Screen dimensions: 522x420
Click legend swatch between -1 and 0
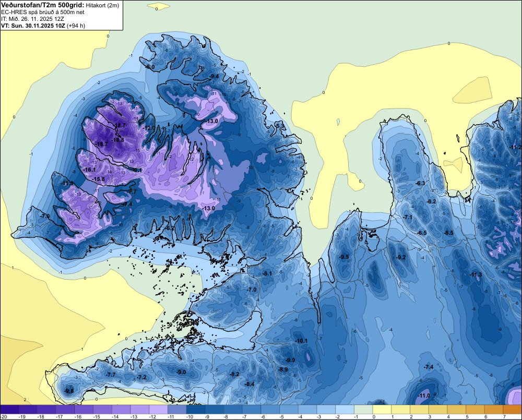tap(363, 410)
